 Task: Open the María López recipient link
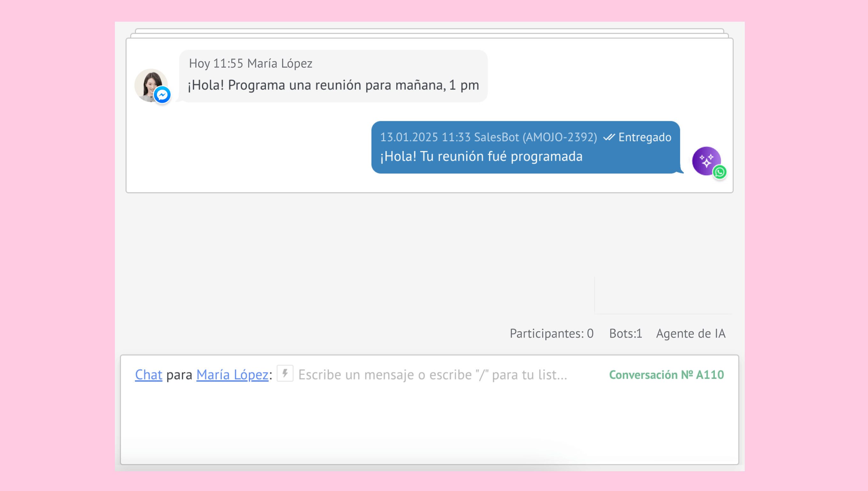(x=232, y=375)
